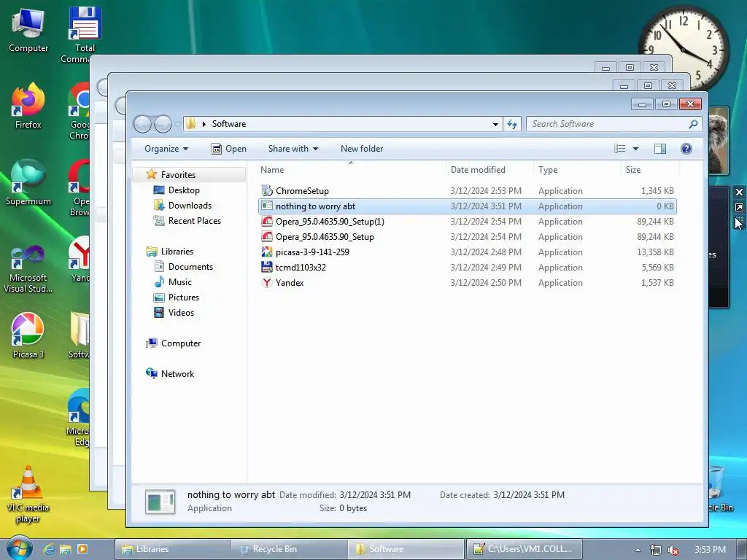
Task: Open the Music library
Action: [x=179, y=282]
